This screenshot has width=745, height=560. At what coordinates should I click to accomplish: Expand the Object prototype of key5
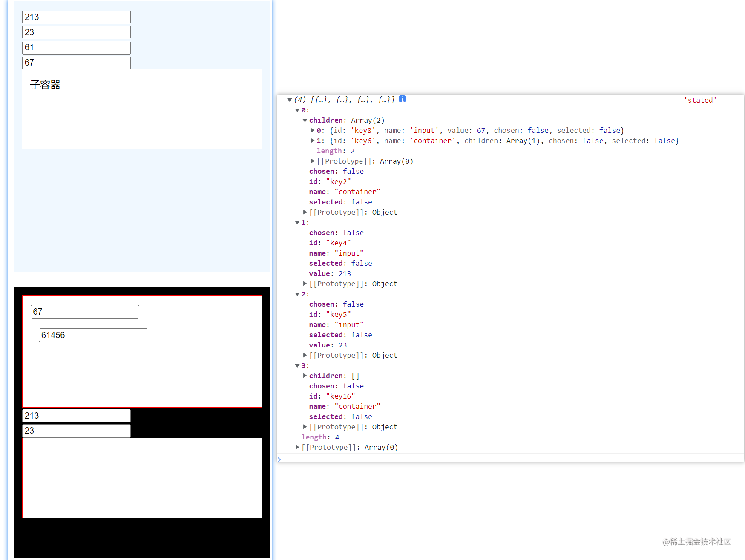(305, 355)
